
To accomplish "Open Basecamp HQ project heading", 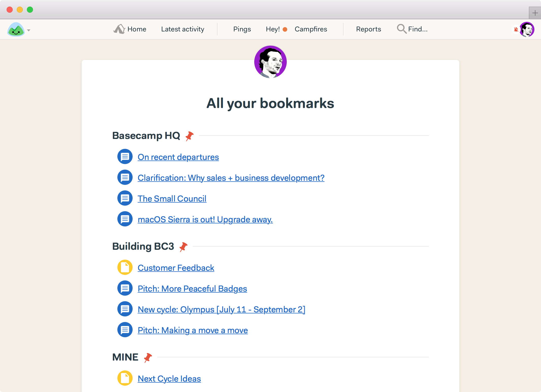I will coord(146,136).
